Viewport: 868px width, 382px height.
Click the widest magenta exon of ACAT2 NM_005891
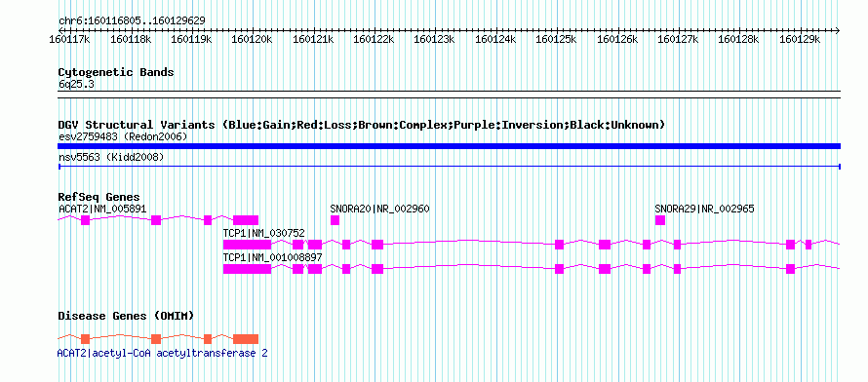246,220
